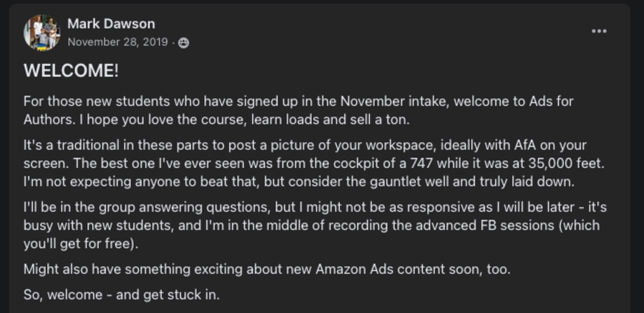Open the three-dot post options menu
The width and height of the screenshot is (644, 313).
tap(599, 31)
